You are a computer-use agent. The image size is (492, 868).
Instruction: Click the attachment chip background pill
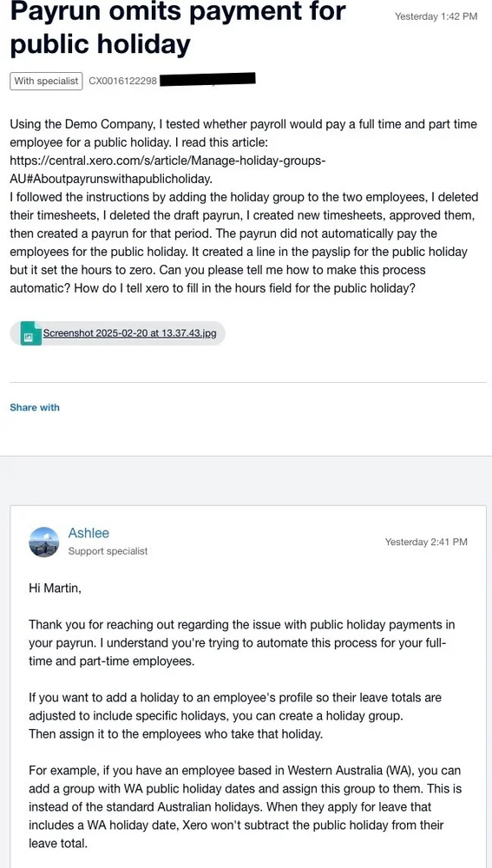click(x=117, y=334)
